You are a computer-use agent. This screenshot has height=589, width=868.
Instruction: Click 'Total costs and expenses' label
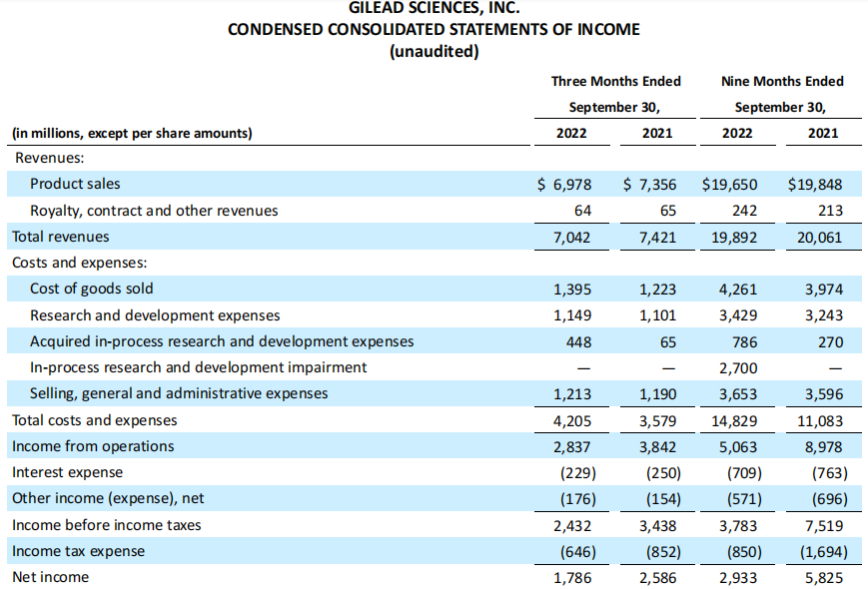point(95,420)
